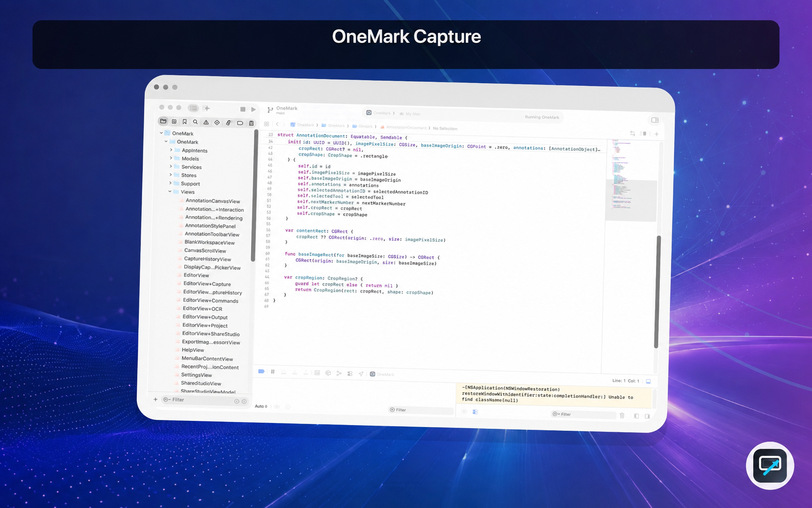This screenshot has width=812, height=508.
Task: Click the code review arrows icon
Action: point(633,133)
